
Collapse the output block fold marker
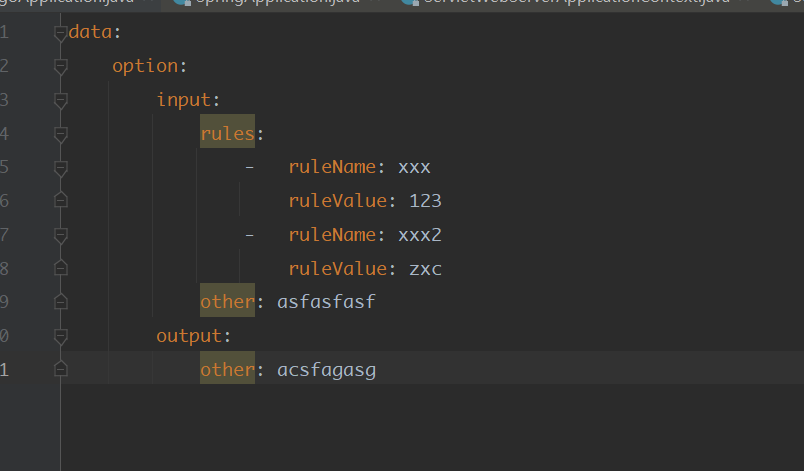pos(61,337)
